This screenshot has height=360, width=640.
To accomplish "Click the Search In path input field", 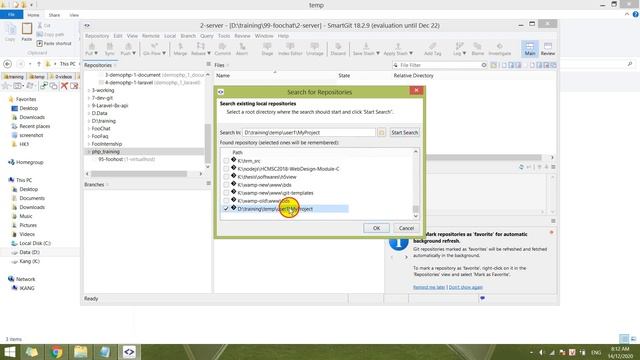I will 309,133.
